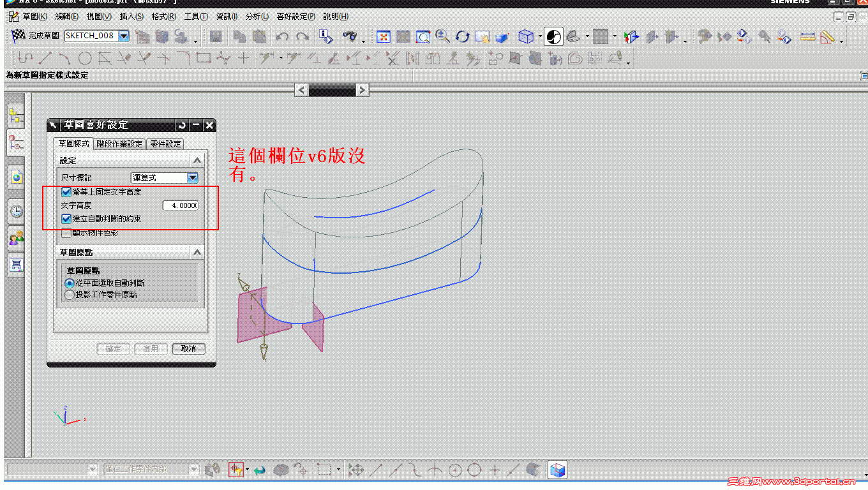868x490 pixels.
Task: Select the Fillet sketch tool
Action: coord(184,59)
